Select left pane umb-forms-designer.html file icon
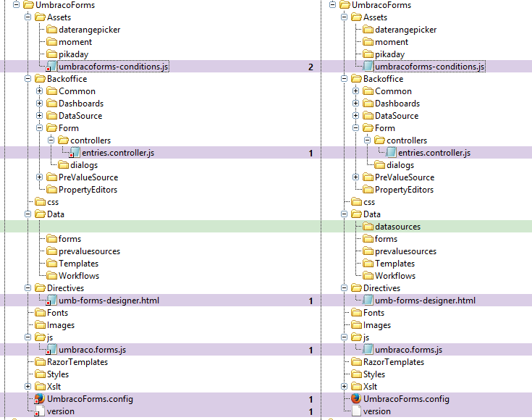This screenshot has width=532, height=420. [x=51, y=300]
